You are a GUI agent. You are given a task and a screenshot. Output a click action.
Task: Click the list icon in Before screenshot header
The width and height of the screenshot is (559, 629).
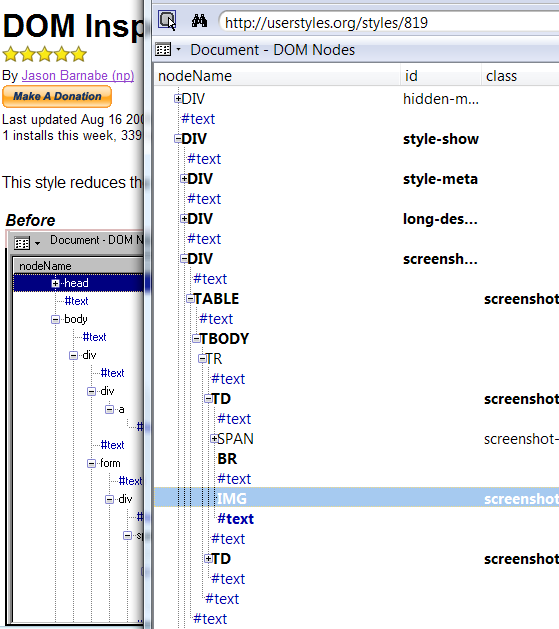pyautogui.click(x=22, y=243)
